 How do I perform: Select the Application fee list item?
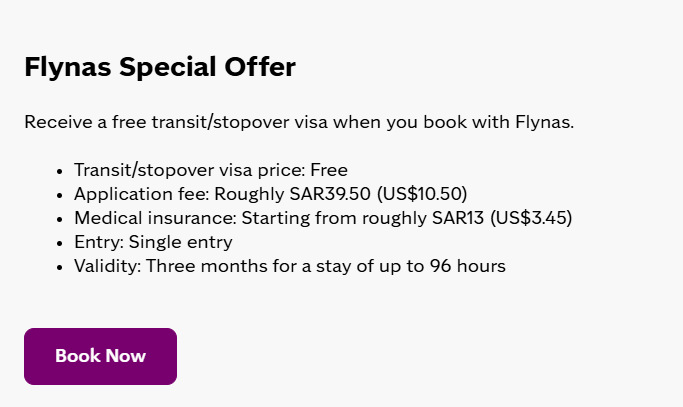tap(270, 194)
